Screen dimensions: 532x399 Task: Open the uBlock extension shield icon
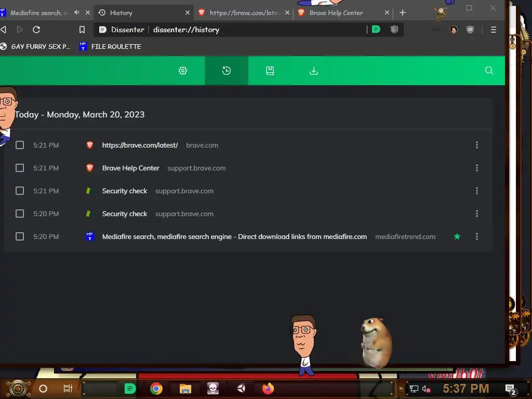click(x=470, y=30)
